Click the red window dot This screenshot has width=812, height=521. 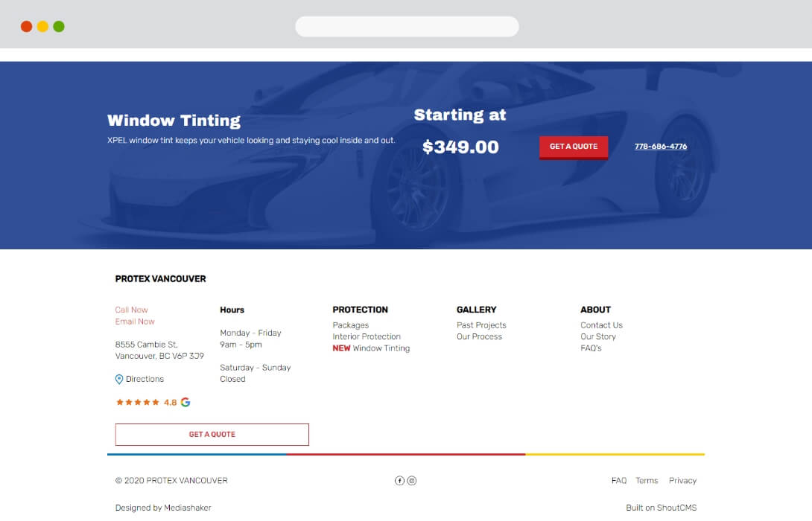point(26,26)
